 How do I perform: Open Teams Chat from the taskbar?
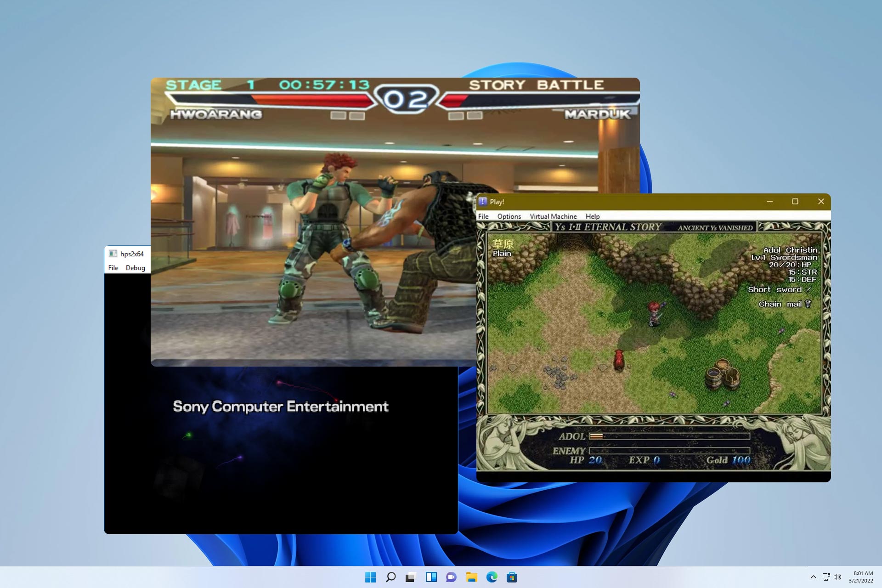(451, 577)
